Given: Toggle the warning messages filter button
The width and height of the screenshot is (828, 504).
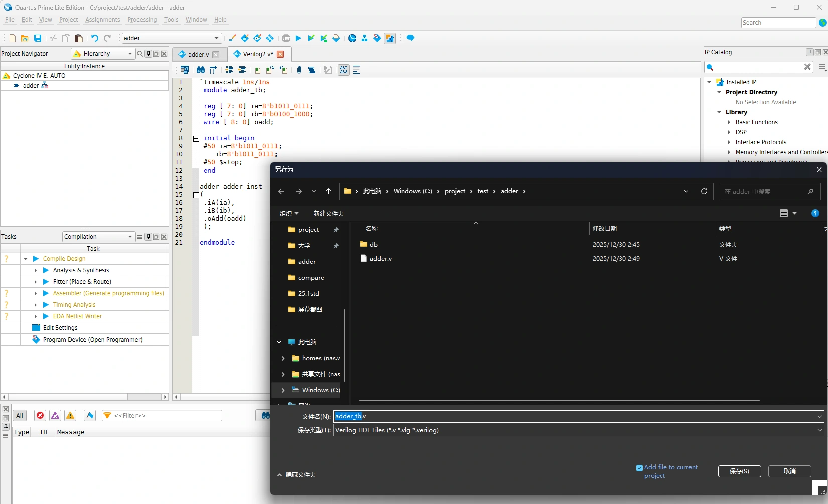Looking at the screenshot, I should point(70,415).
